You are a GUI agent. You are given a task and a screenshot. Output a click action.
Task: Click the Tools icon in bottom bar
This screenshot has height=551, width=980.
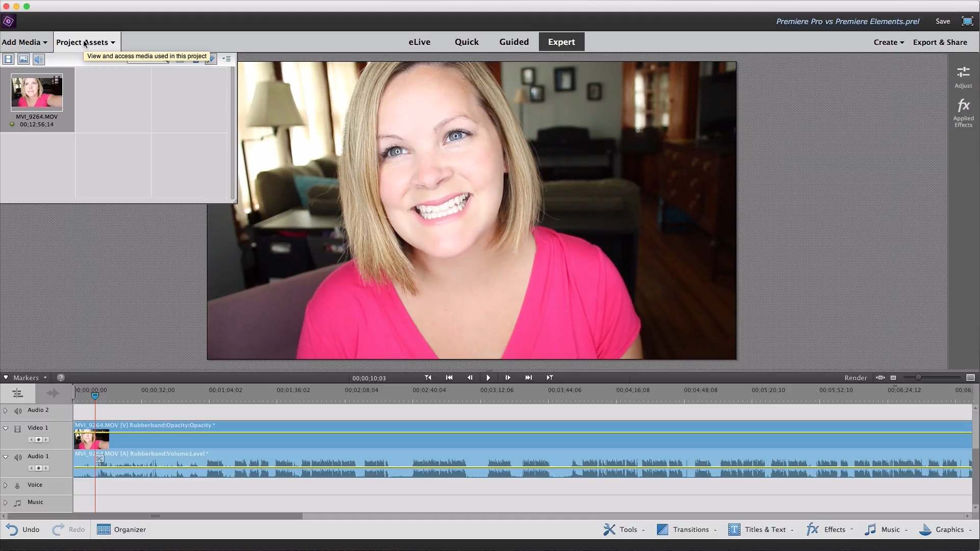tap(608, 530)
